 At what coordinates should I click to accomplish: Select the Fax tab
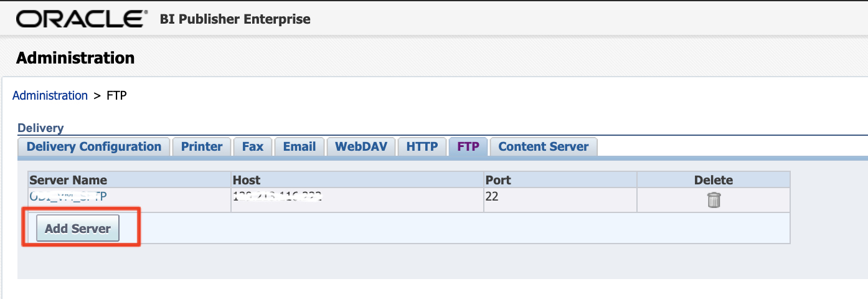tap(253, 147)
